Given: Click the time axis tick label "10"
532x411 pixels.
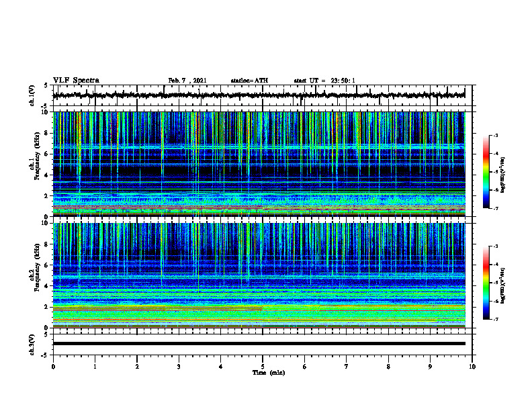Looking at the screenshot, I should pyautogui.click(x=472, y=367).
